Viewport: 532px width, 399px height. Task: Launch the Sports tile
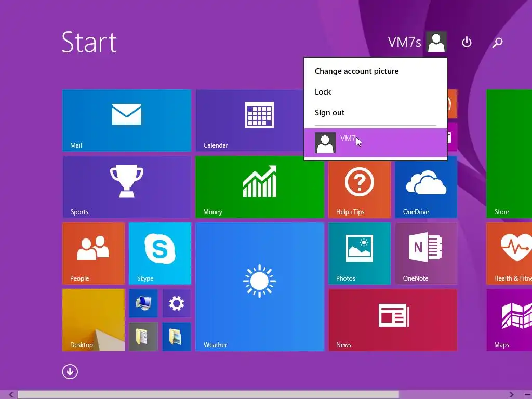pyautogui.click(x=127, y=187)
